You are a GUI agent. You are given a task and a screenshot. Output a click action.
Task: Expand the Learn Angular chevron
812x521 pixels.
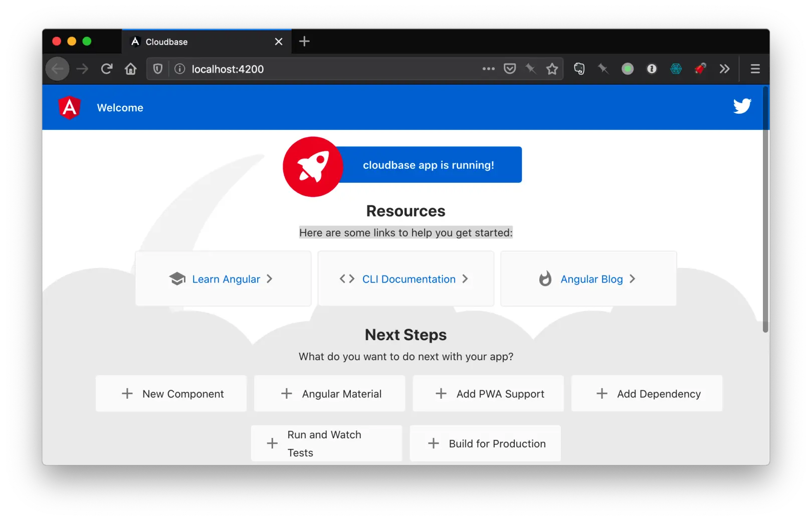click(x=270, y=279)
